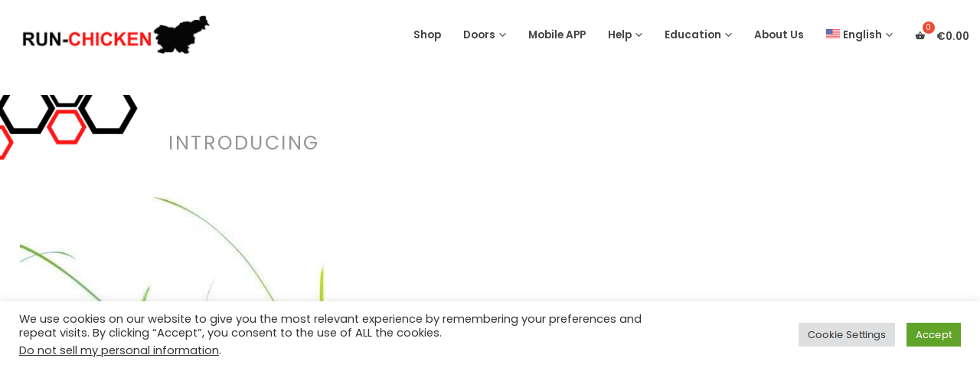Expand the Education menu chevron
The width and height of the screenshot is (980, 368).
coord(728,35)
